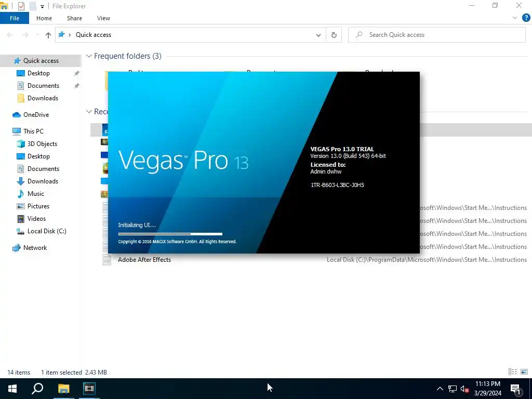Open the address bar history dropdown
532x399 pixels.
point(318,35)
